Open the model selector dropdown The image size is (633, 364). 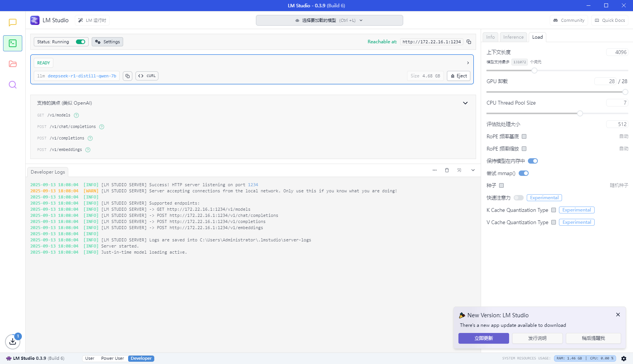tap(330, 20)
